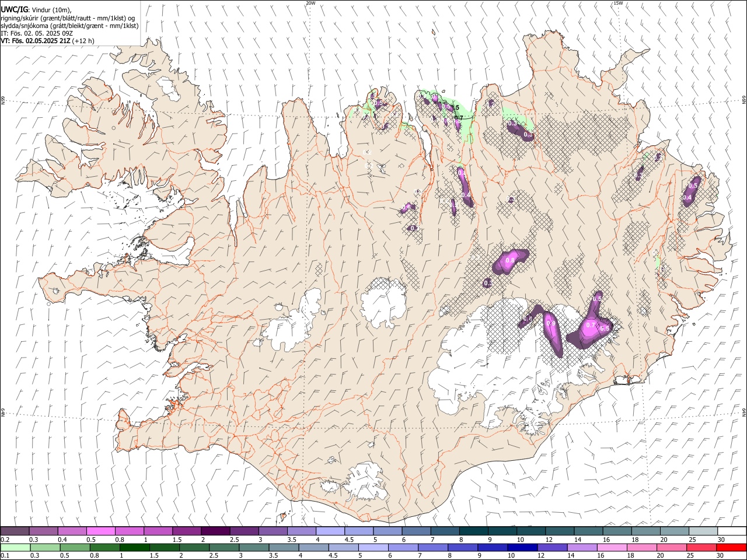Pick the light pink 16–18 rain legend swatch
This screenshot has height=560, width=747.
click(x=612, y=547)
